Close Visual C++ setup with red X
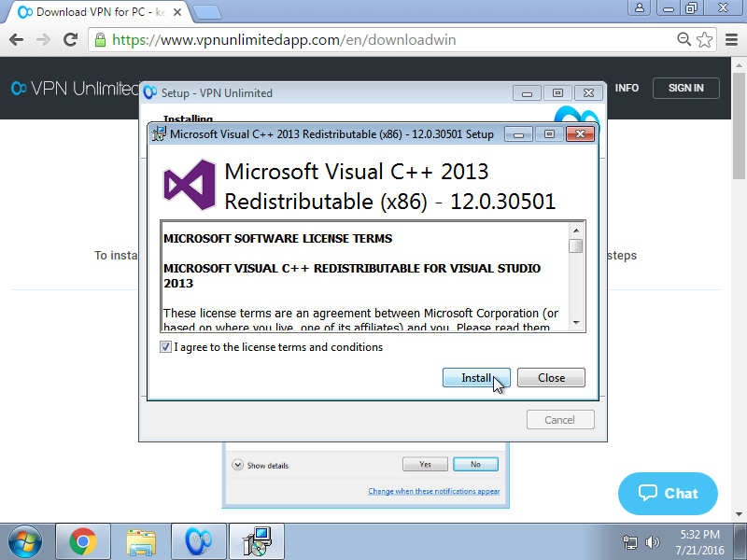The height and width of the screenshot is (560, 747). point(580,134)
